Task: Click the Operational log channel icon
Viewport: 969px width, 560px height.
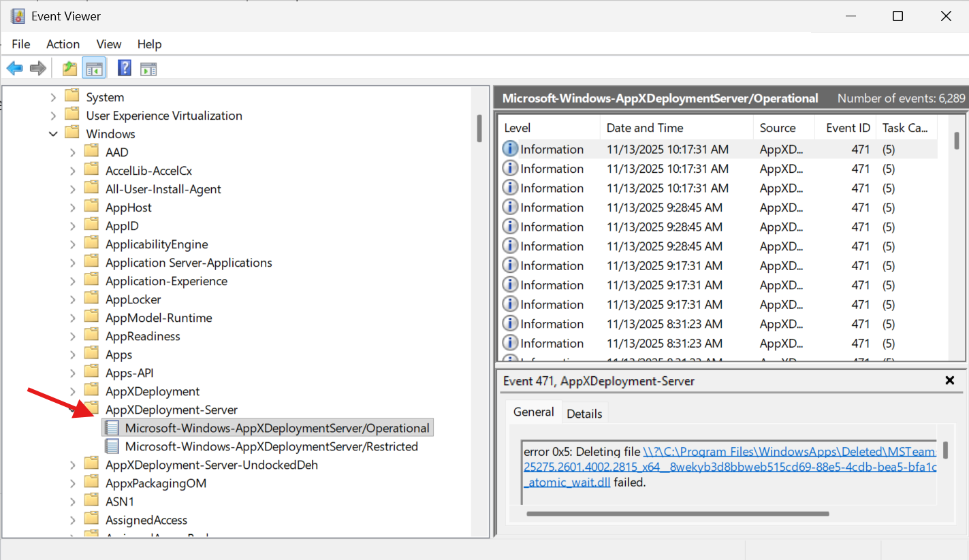Action: click(110, 427)
